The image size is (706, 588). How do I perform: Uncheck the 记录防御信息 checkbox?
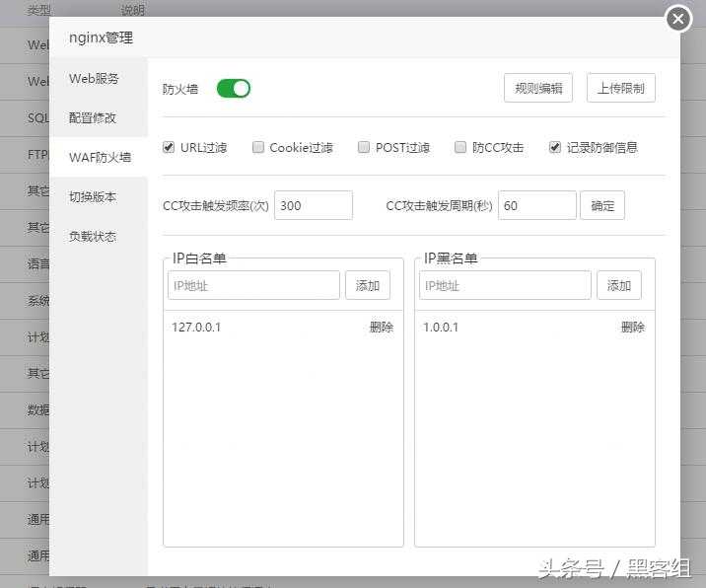coord(555,147)
